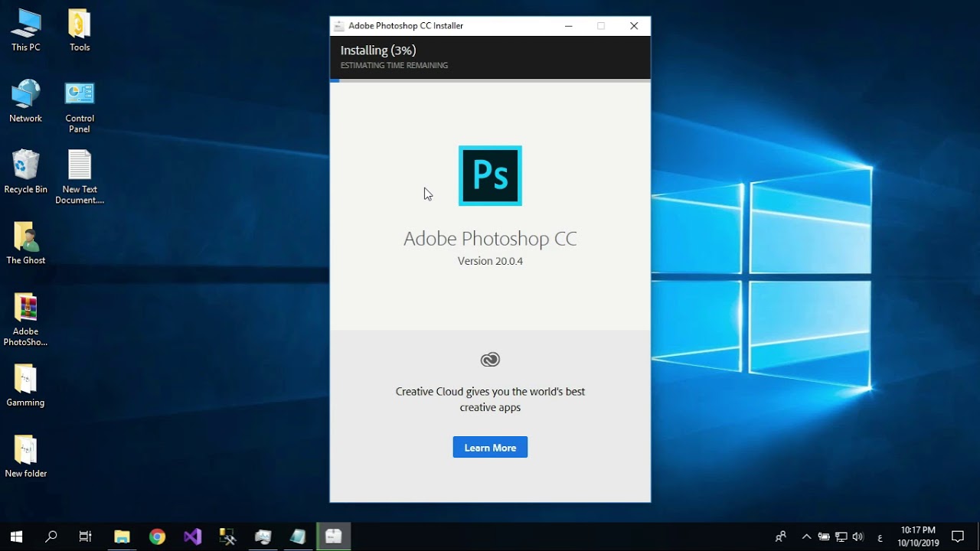
Task: Click the input language indicator
Action: click(880, 537)
